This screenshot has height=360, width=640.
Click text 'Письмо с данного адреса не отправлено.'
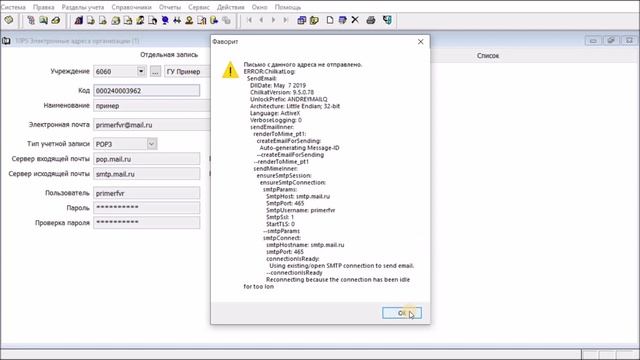[303, 64]
